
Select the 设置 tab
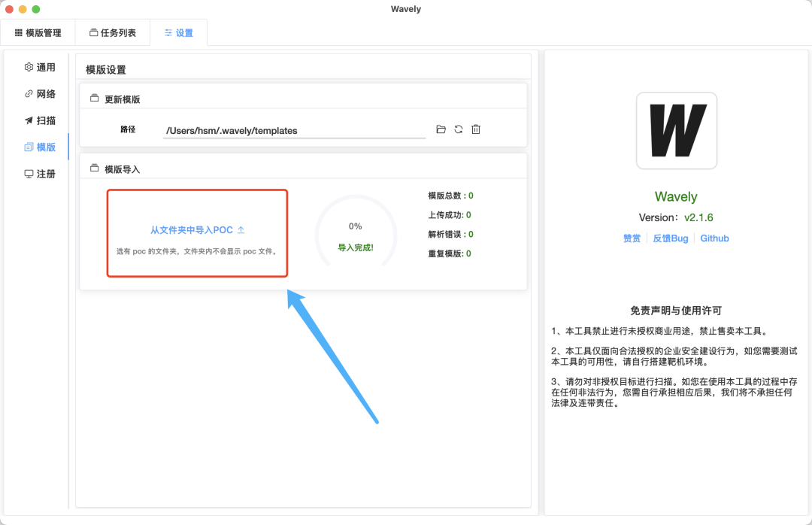[179, 32]
